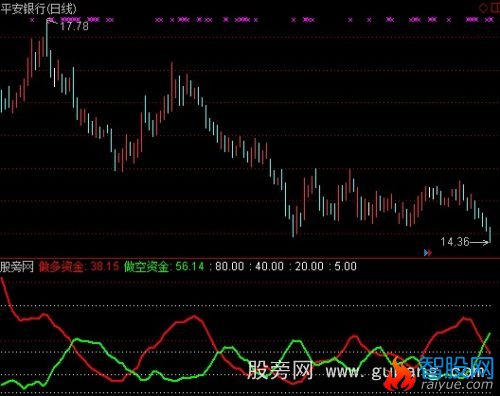Click the red diamond icon at top right
This screenshot has height=396, width=500.
483,8
